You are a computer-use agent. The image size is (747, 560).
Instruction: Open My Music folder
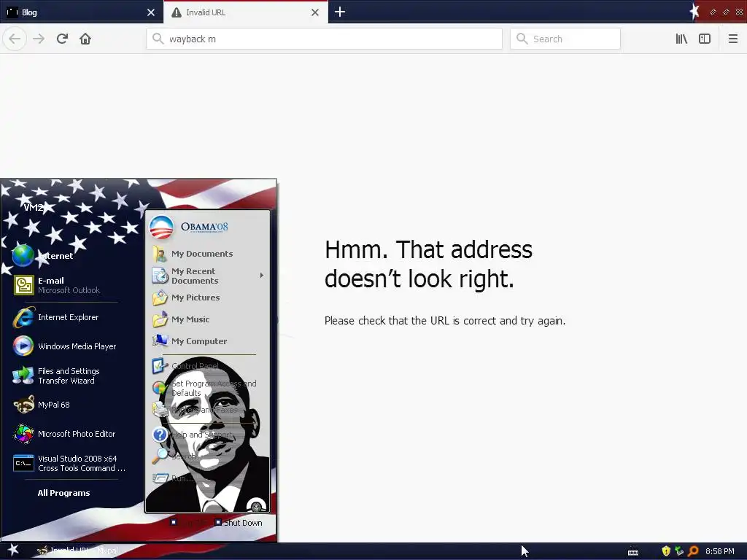point(182,319)
